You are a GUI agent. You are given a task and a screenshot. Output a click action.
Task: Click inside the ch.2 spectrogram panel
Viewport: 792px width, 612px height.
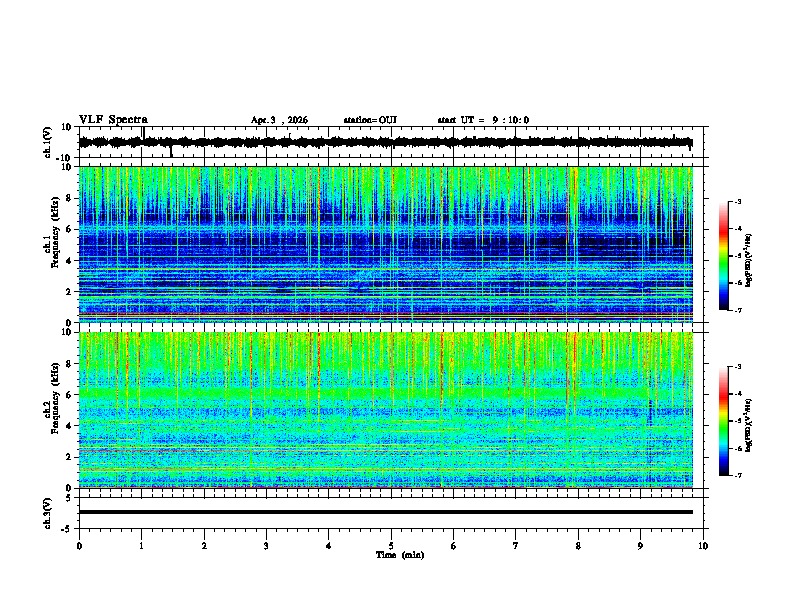point(385,410)
